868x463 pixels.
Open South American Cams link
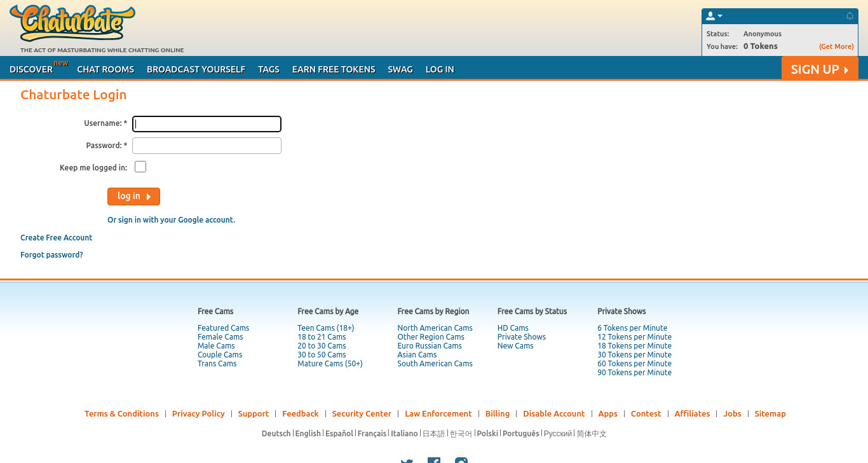[x=435, y=364]
